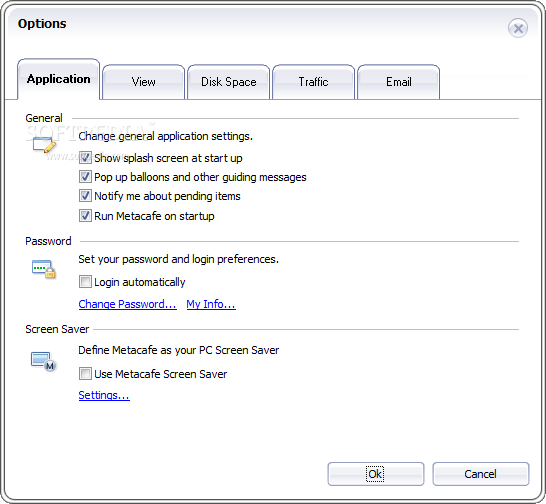
Task: Disable Notify me about pending items
Action: pyautogui.click(x=85, y=196)
